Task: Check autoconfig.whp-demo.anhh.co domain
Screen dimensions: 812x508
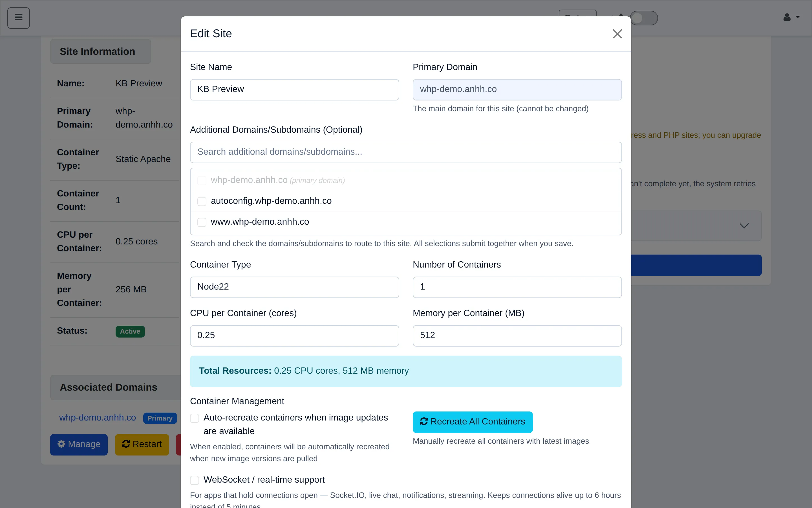Action: tap(202, 201)
